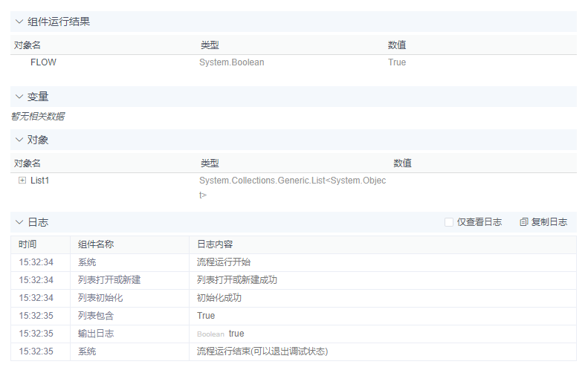
Task: Click the 15:32:34 time in the 列表初始化 row
Action: 36,298
